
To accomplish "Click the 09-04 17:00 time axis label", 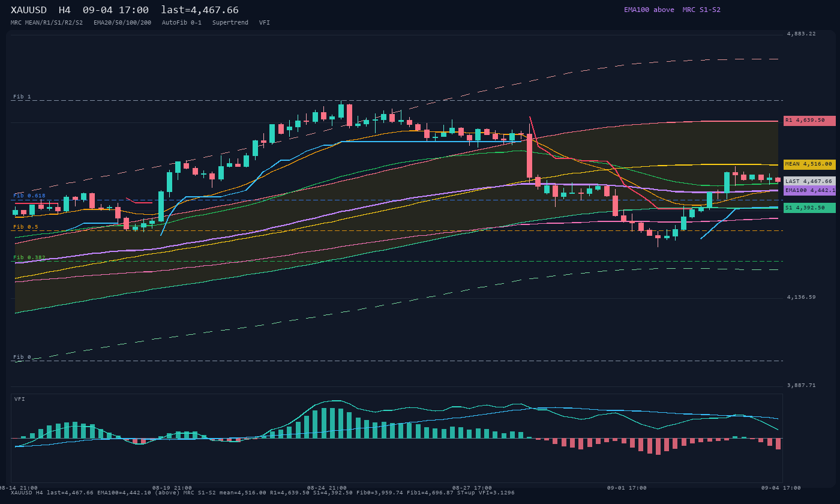I will coord(782,488).
